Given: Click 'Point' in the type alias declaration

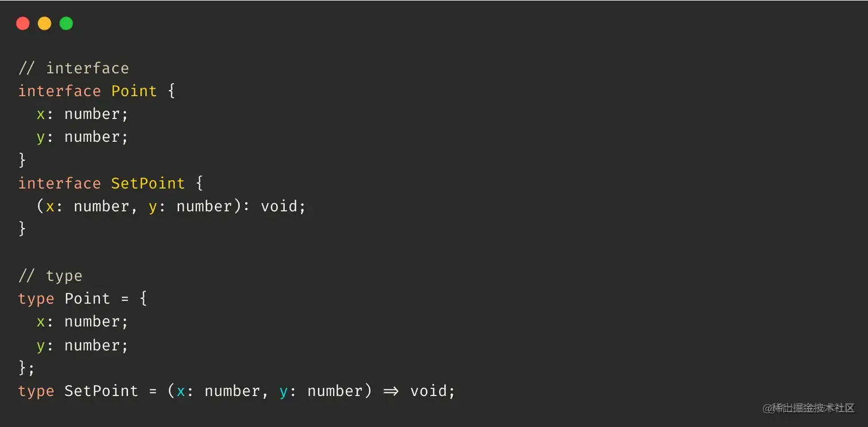Looking at the screenshot, I should tap(87, 299).
